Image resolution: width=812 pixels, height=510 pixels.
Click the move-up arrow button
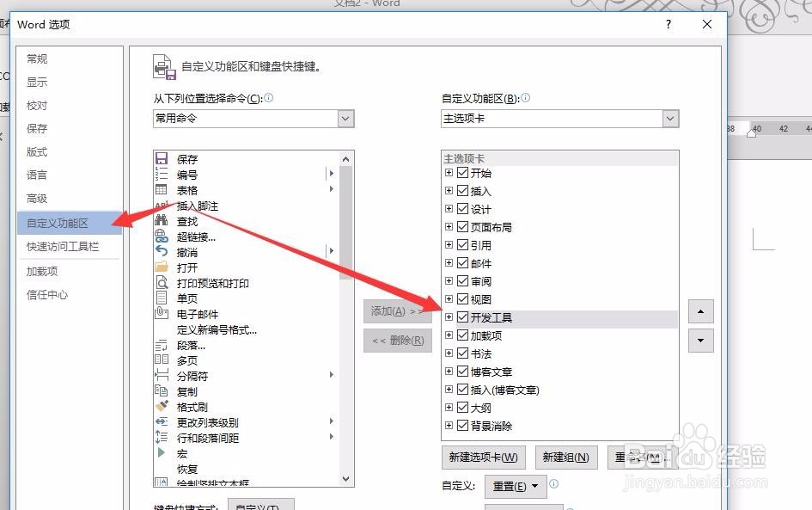click(700, 311)
